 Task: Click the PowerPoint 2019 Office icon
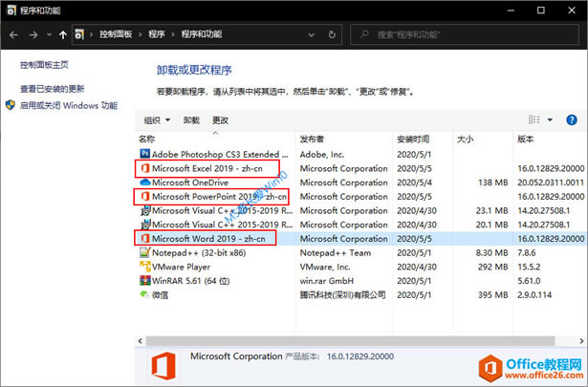click(145, 196)
